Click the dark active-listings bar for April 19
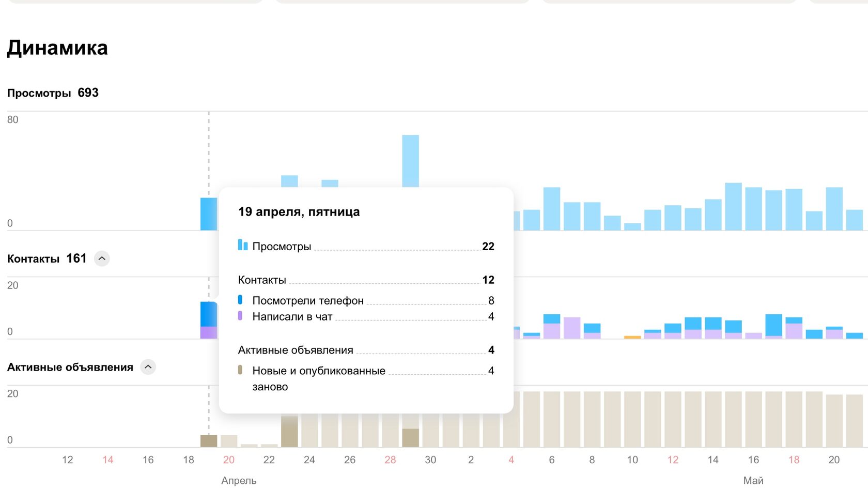Image resolution: width=868 pixels, height=488 pixels. pyautogui.click(x=209, y=441)
